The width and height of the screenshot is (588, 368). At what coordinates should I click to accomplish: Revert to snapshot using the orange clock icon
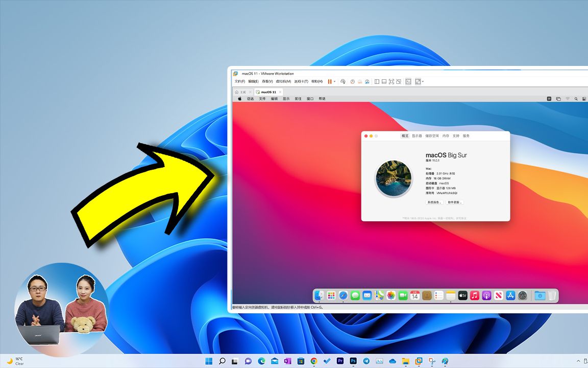pyautogui.click(x=360, y=81)
